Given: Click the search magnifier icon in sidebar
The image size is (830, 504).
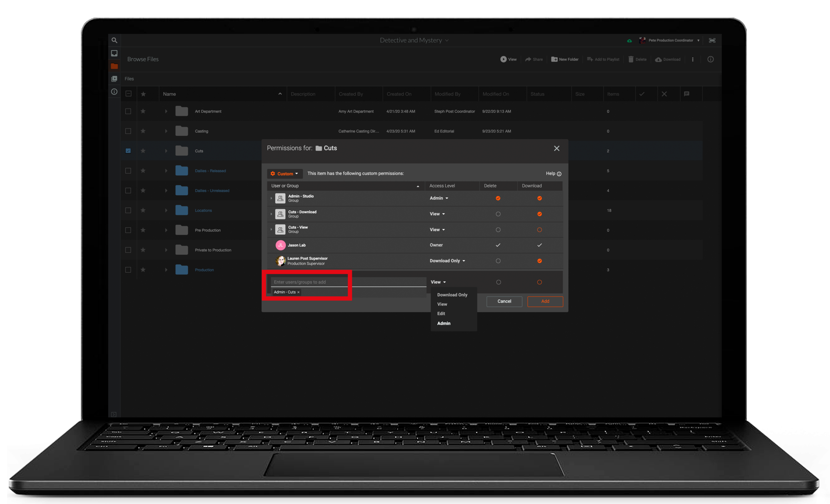Looking at the screenshot, I should pos(114,40).
